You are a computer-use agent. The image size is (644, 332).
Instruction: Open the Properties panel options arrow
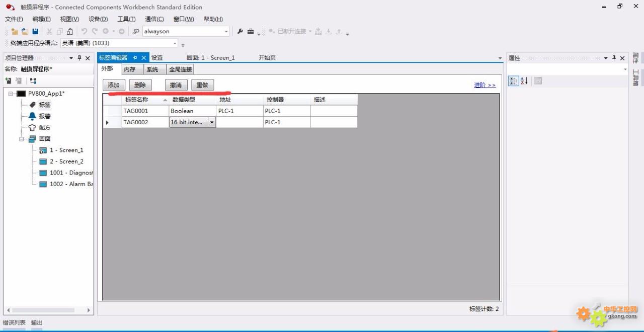point(606,58)
